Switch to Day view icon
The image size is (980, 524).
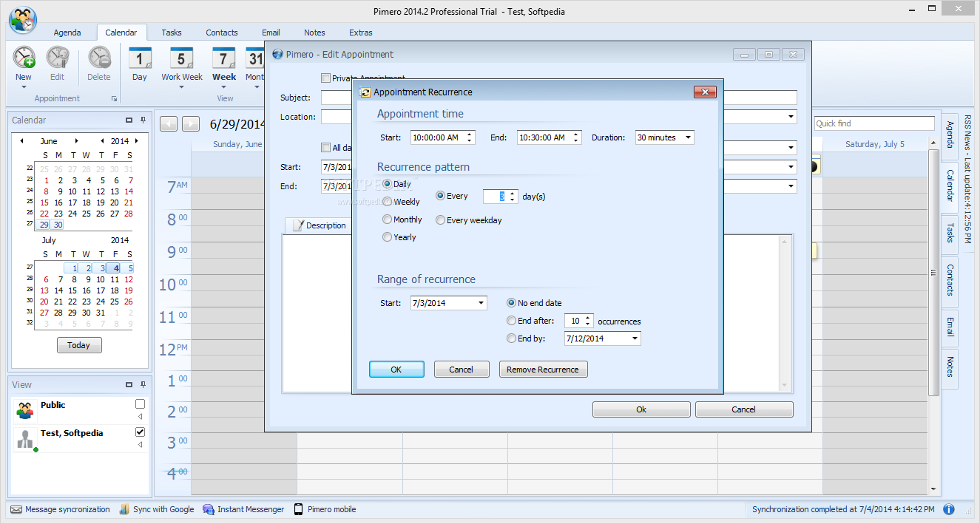[140, 58]
